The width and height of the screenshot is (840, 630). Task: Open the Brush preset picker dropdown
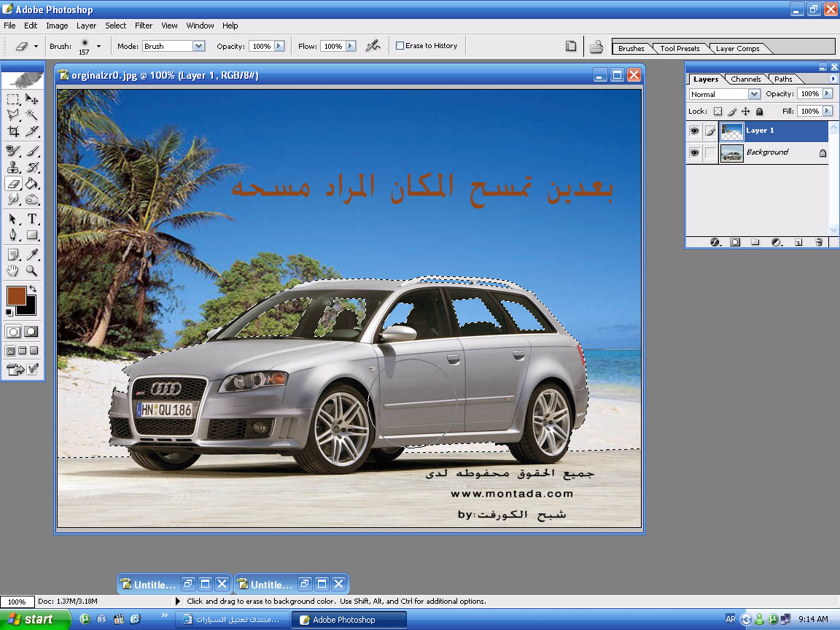[98, 46]
